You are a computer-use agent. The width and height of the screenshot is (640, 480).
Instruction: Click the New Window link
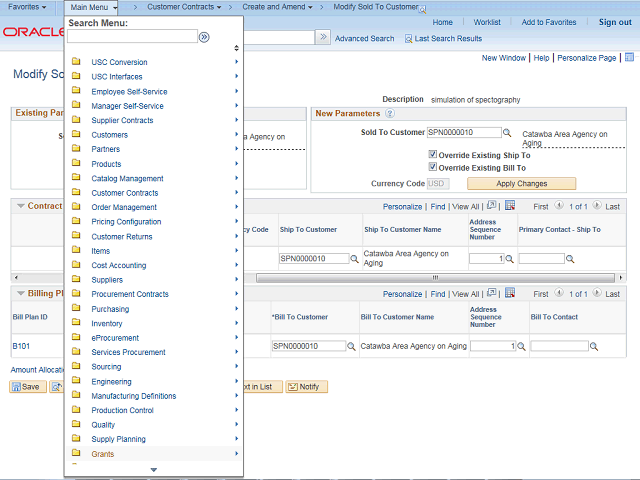click(504, 58)
